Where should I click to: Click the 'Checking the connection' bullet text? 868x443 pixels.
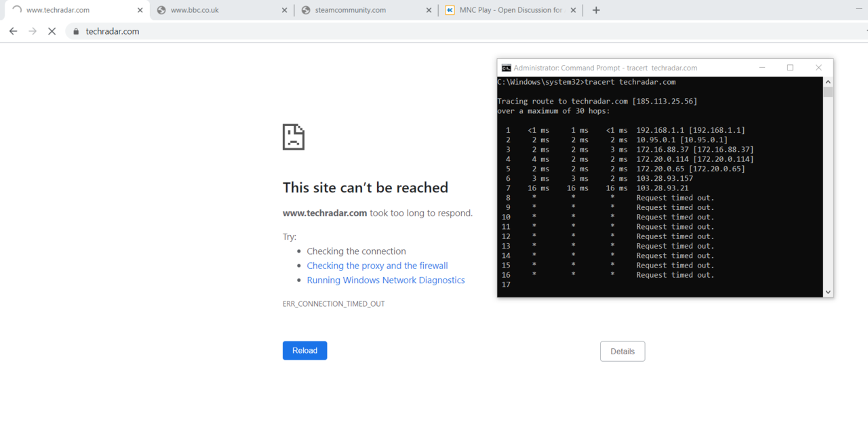pos(356,251)
